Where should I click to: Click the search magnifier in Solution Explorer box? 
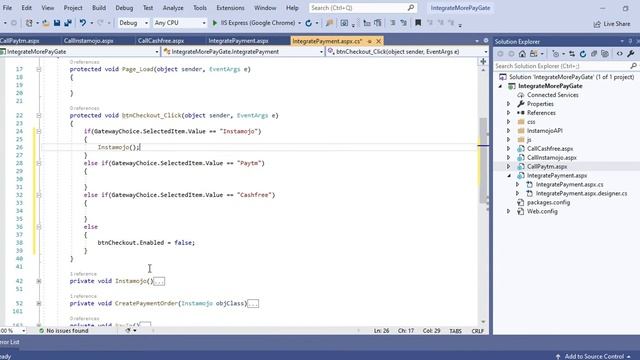click(x=633, y=66)
